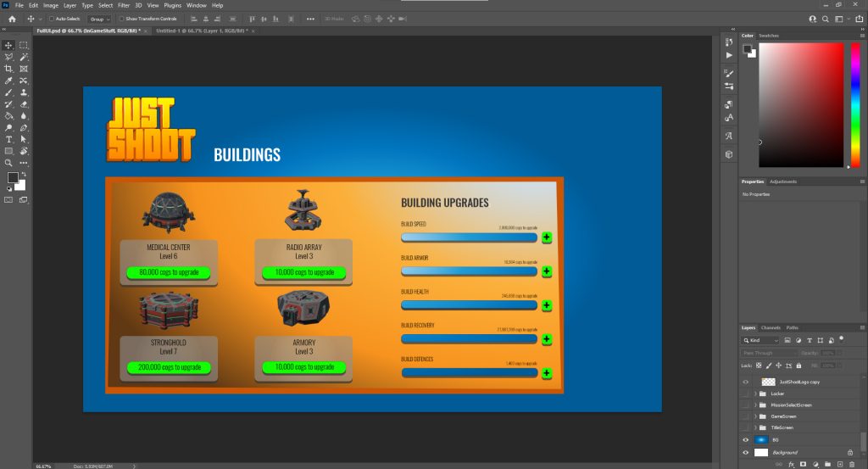Activate the Zoom tool
The image size is (868, 469).
click(8, 162)
